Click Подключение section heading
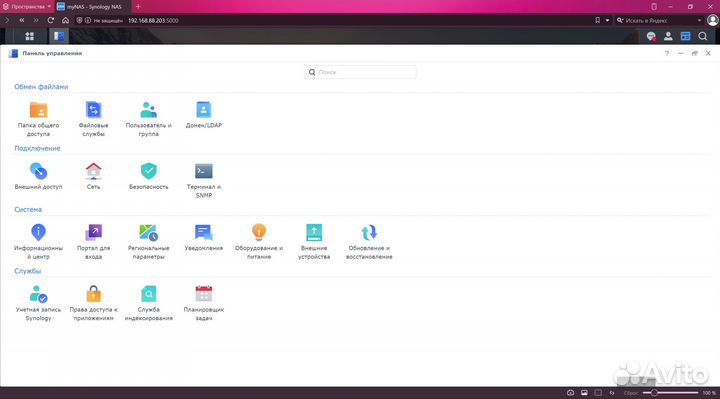Image resolution: width=720 pixels, height=399 pixels. (x=37, y=148)
